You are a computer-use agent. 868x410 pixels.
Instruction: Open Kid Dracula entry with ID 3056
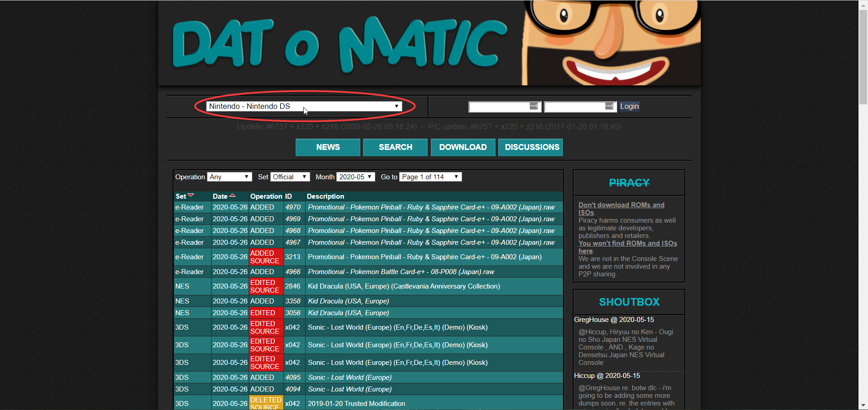point(348,313)
